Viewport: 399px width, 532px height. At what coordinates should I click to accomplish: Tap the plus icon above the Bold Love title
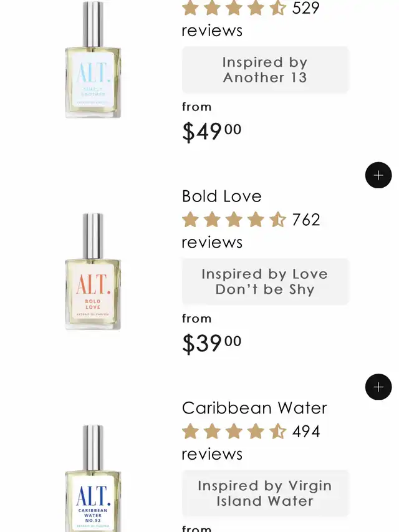[x=378, y=175]
